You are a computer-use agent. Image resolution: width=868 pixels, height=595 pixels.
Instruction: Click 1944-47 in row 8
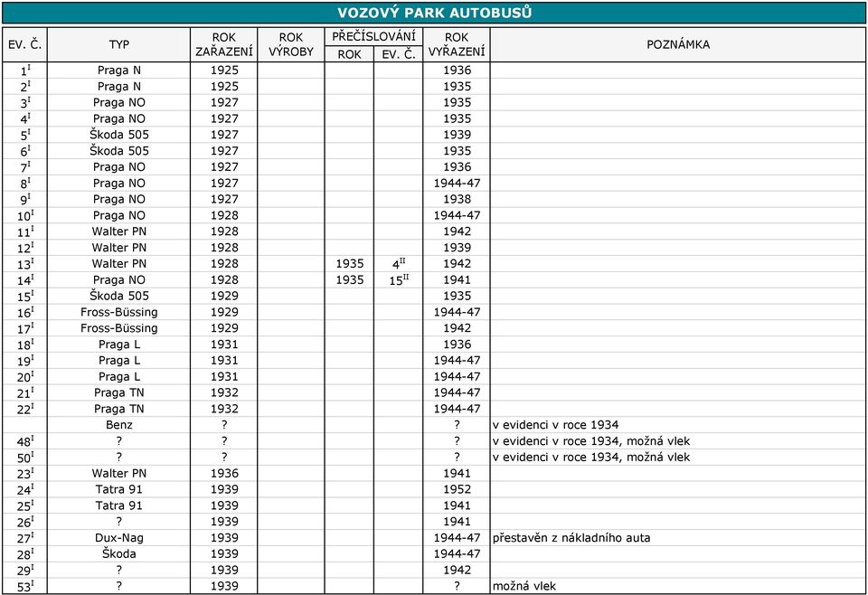[x=457, y=184]
